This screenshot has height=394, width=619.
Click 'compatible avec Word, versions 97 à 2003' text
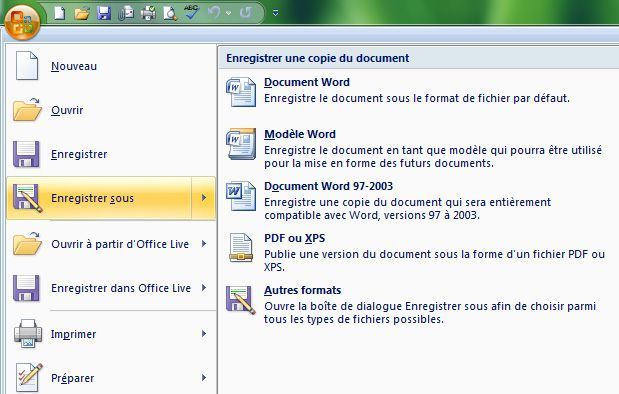pyautogui.click(x=372, y=215)
